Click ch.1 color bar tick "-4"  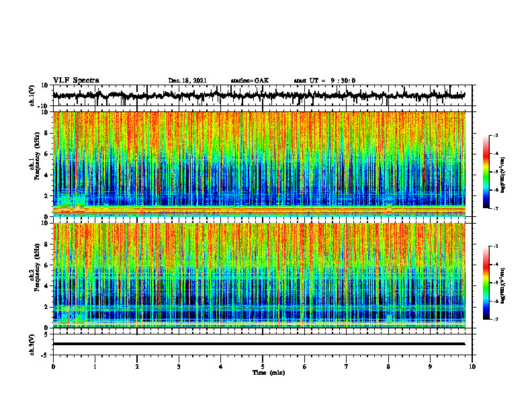[x=496, y=154]
